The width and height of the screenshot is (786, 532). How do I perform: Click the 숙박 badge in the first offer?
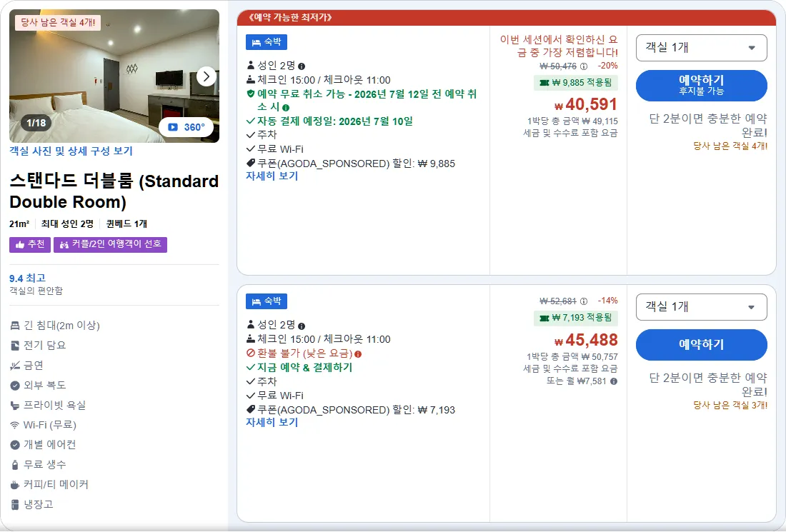click(267, 42)
